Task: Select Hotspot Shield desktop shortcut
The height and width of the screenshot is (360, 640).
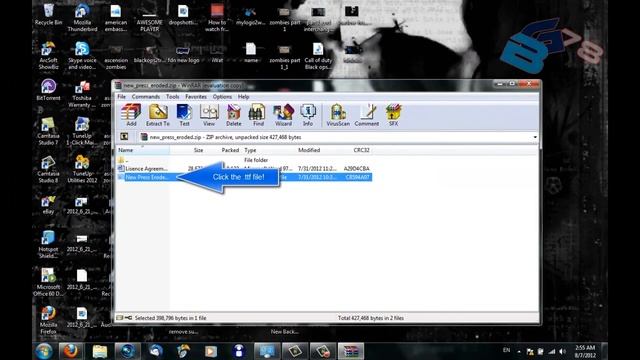Action: coord(48,244)
